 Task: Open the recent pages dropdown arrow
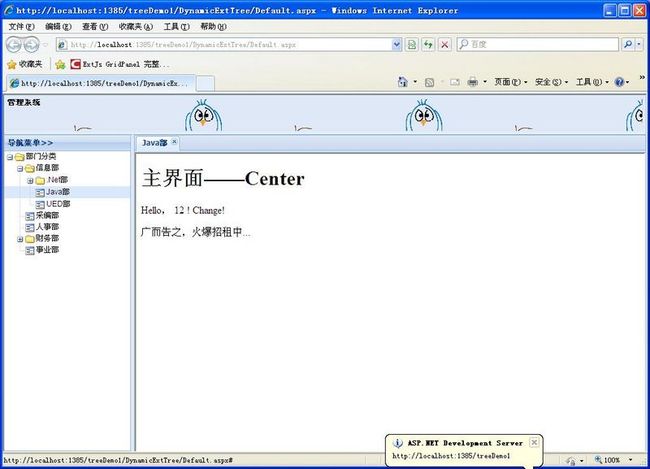click(x=45, y=45)
